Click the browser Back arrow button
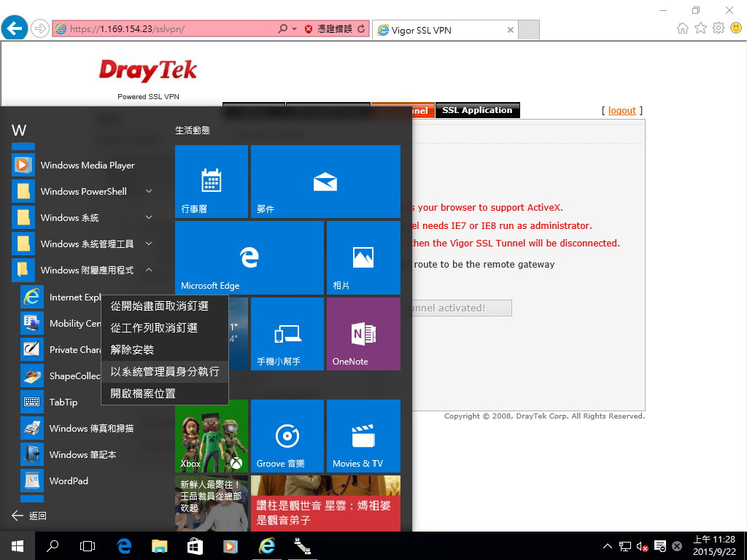Image resolution: width=747 pixels, height=560 pixels. [15, 28]
